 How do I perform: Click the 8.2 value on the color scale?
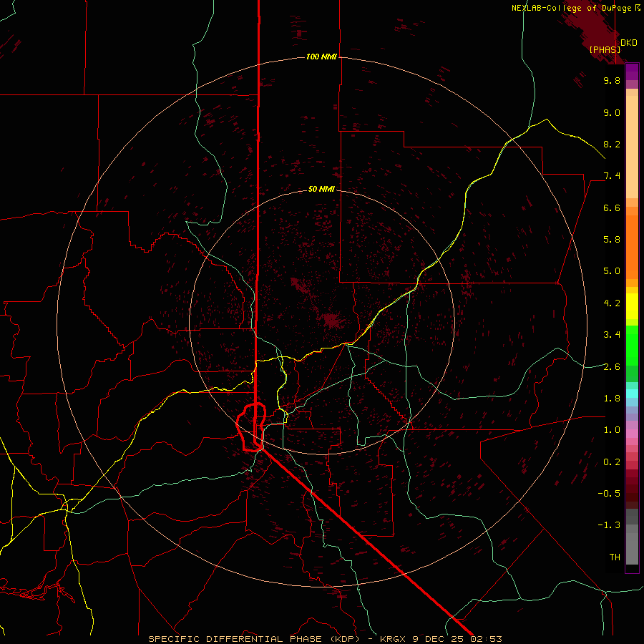coord(612,144)
